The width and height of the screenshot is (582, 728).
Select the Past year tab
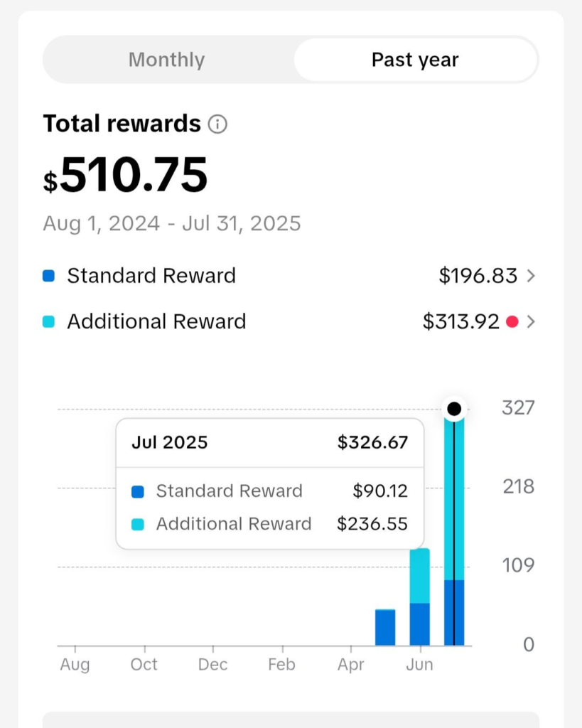point(415,60)
